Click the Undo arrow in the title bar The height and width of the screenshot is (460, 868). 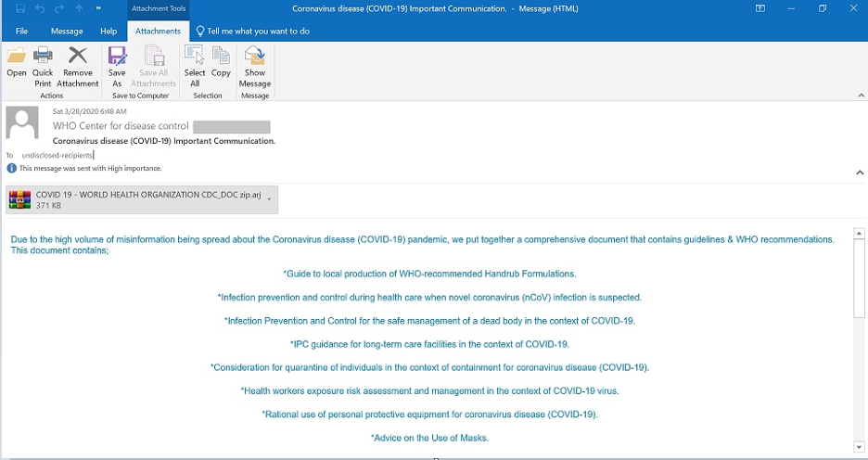coord(40,8)
